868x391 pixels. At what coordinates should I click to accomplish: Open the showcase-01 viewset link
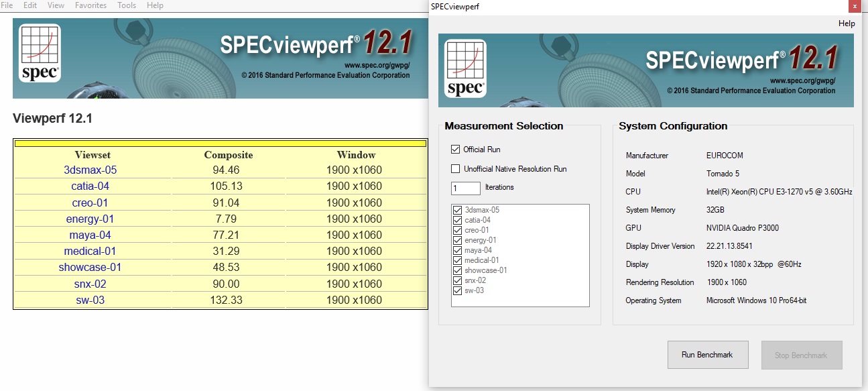point(90,268)
